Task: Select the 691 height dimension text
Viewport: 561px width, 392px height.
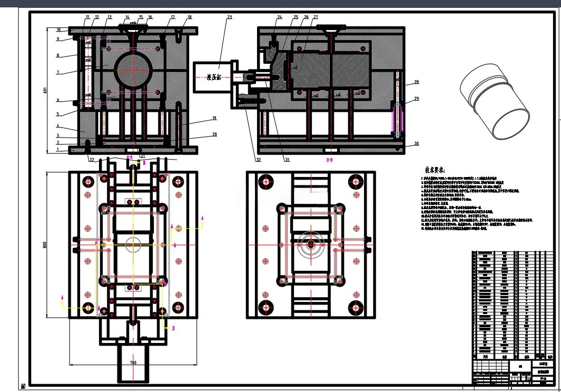Action: click(45, 90)
